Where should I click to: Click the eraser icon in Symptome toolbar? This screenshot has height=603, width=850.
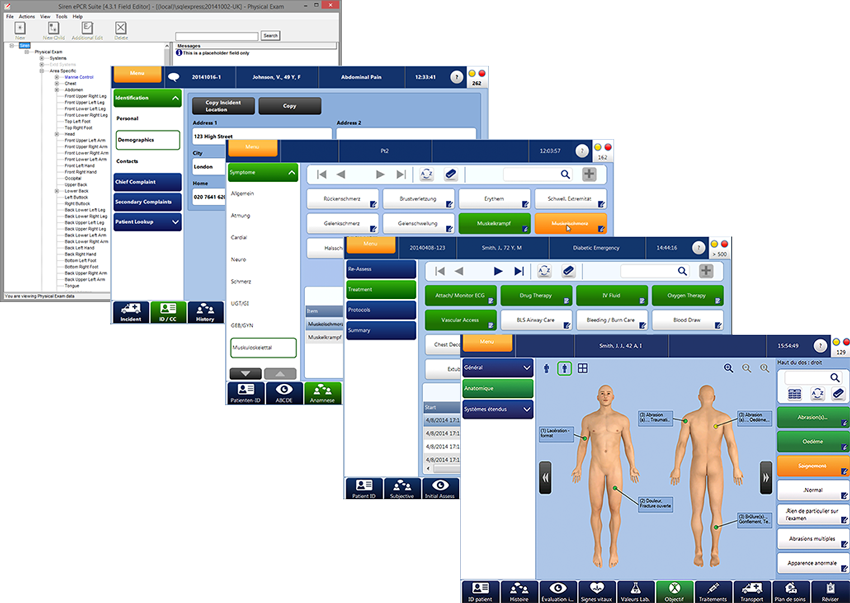coord(450,174)
